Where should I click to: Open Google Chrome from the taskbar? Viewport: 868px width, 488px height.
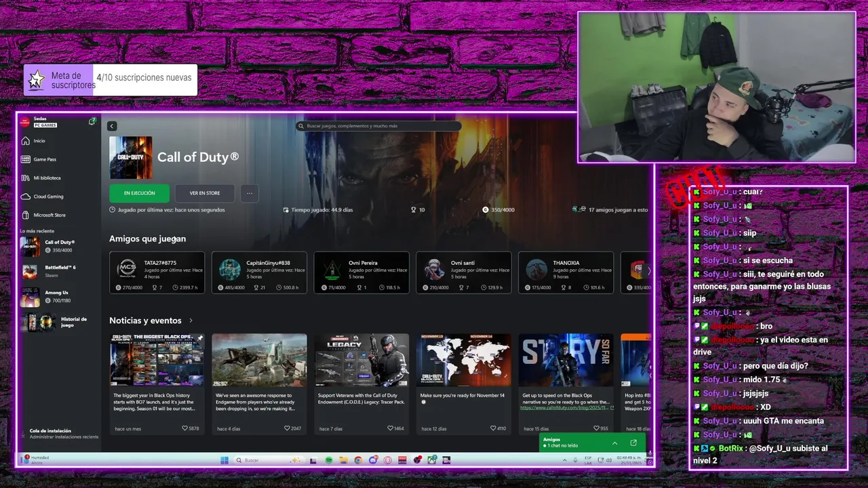(x=358, y=460)
